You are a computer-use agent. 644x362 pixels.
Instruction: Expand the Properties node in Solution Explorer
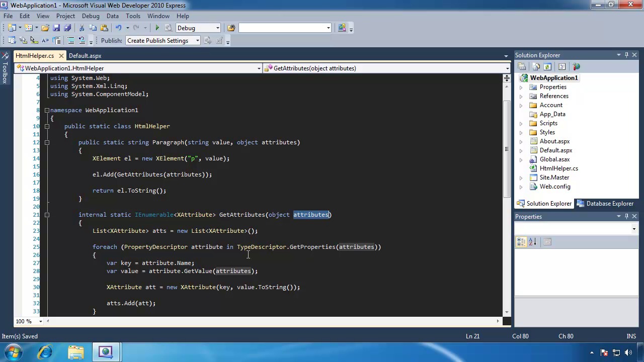tap(521, 87)
